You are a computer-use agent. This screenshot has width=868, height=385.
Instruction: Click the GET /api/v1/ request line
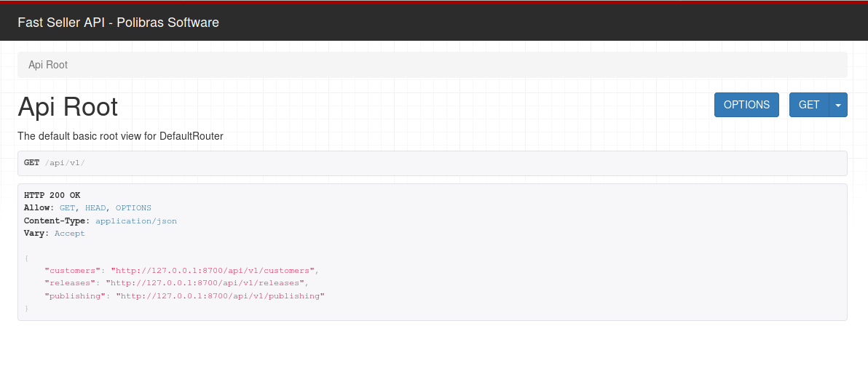point(54,163)
